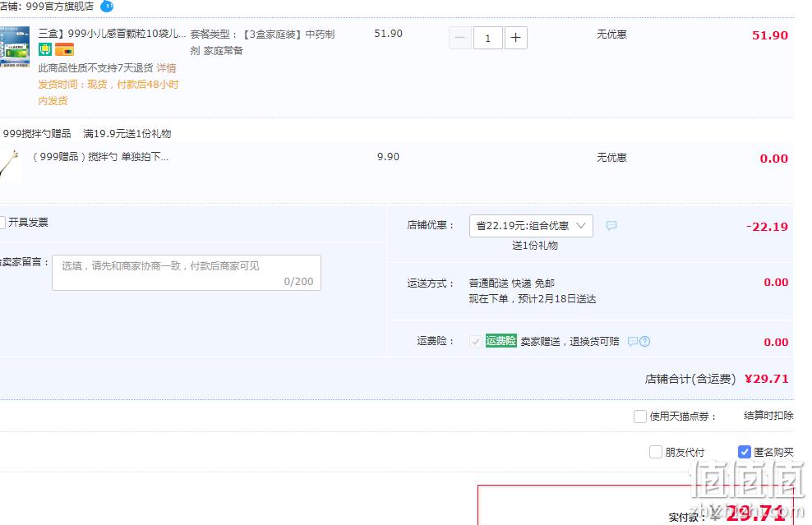The width and height of the screenshot is (812, 525).
Task: Open the 999小儿感冒颗粒 product thumbnail
Action: (x=15, y=47)
